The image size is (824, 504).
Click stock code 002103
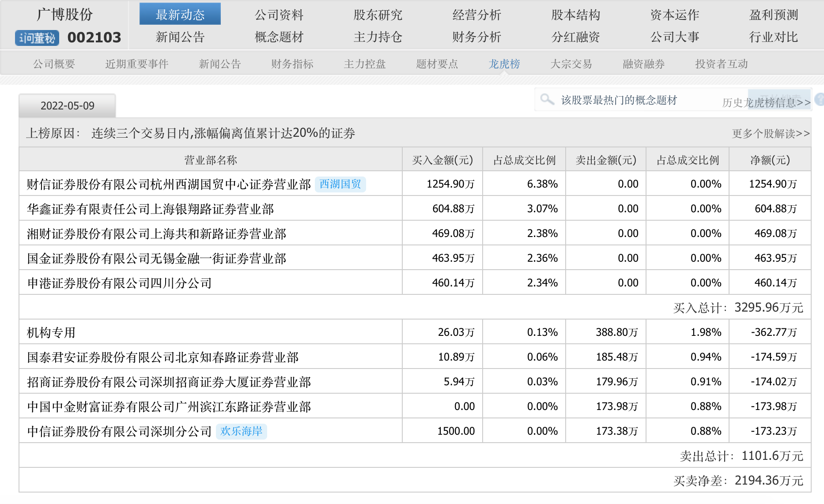pos(94,38)
